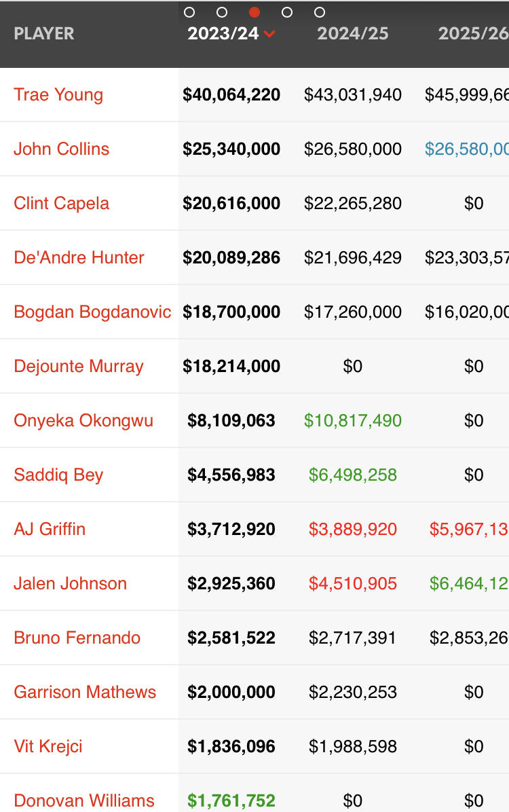The width and height of the screenshot is (509, 812).
Task: Select the fourth pagination dot
Action: [x=287, y=12]
